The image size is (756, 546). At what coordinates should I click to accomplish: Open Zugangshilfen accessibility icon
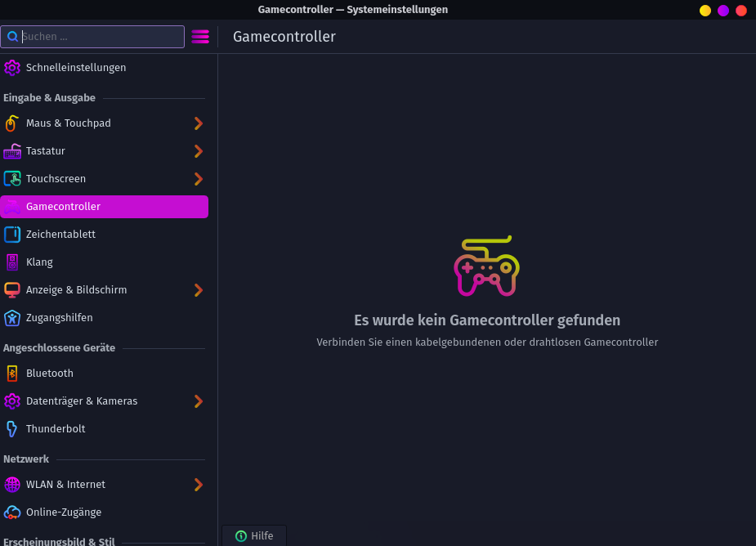(x=11, y=318)
